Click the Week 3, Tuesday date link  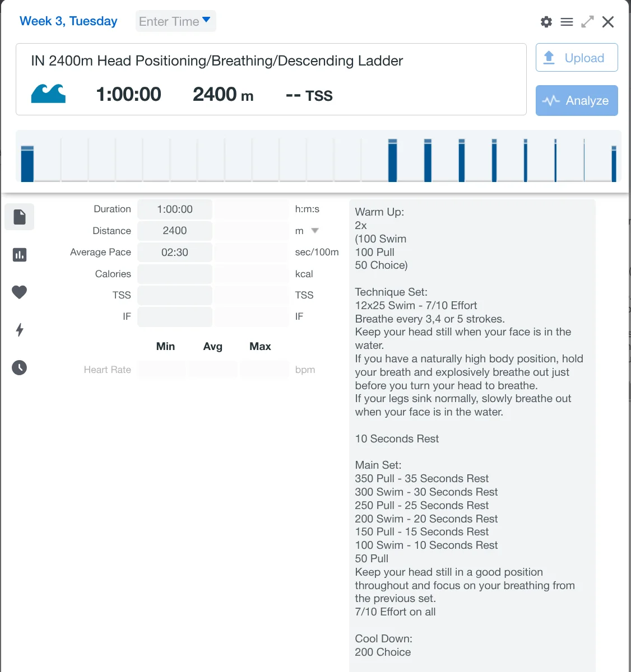point(68,21)
